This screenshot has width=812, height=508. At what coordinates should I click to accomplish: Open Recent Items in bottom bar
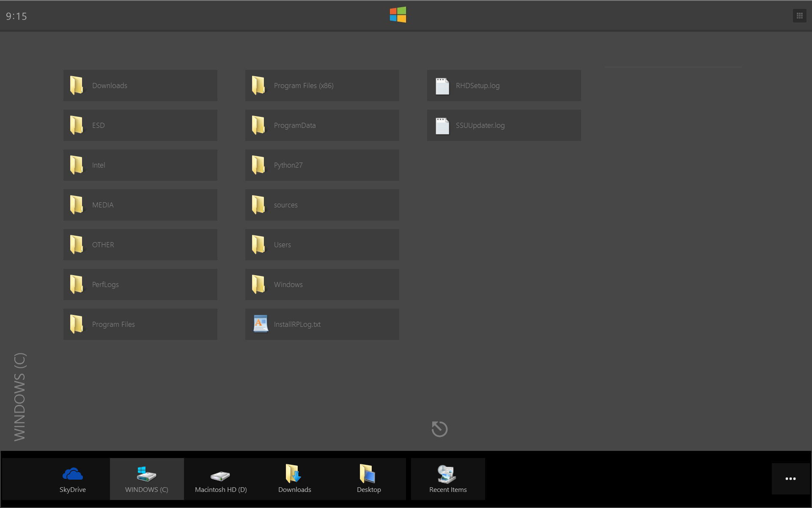coord(448,479)
